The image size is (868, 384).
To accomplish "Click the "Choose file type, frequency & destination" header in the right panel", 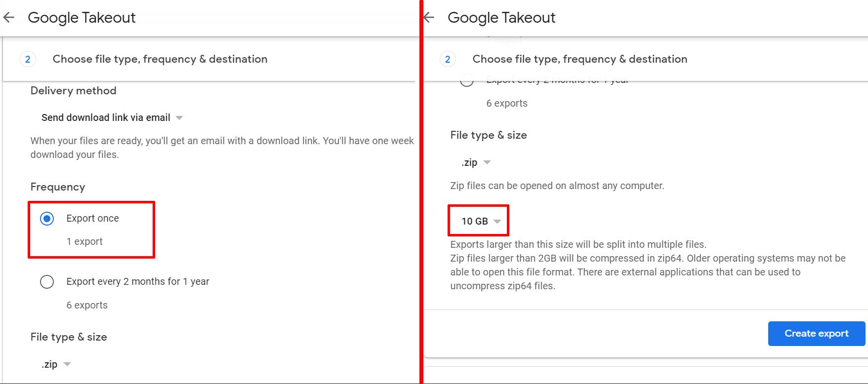I will [580, 59].
